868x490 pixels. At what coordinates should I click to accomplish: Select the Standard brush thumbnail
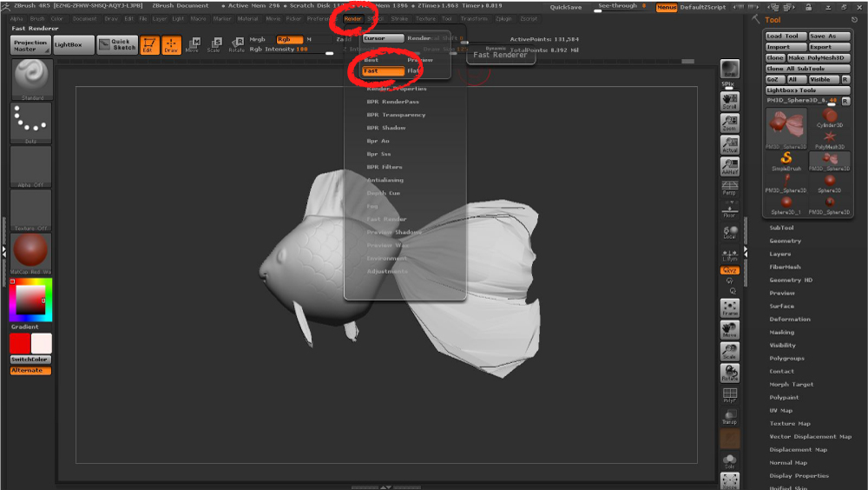pyautogui.click(x=31, y=77)
